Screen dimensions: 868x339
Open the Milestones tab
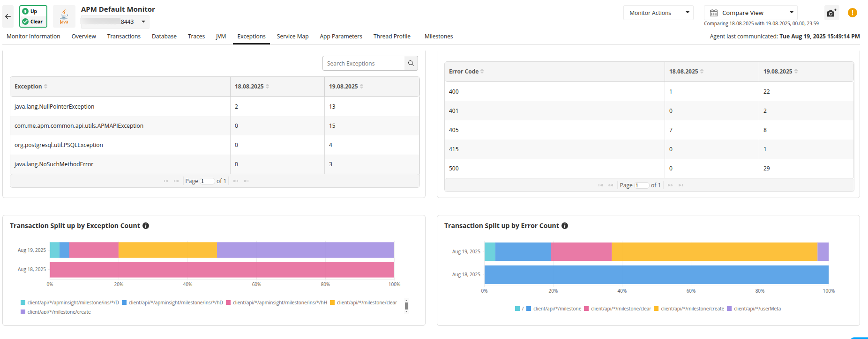[439, 37]
